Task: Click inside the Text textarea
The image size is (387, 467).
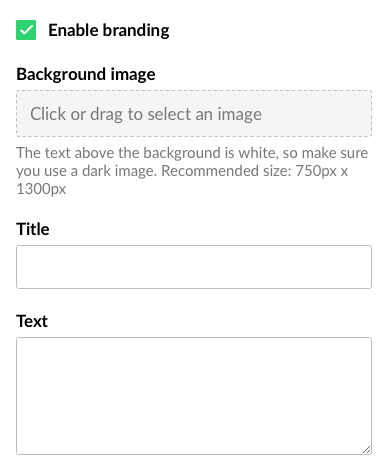Action: click(194, 396)
